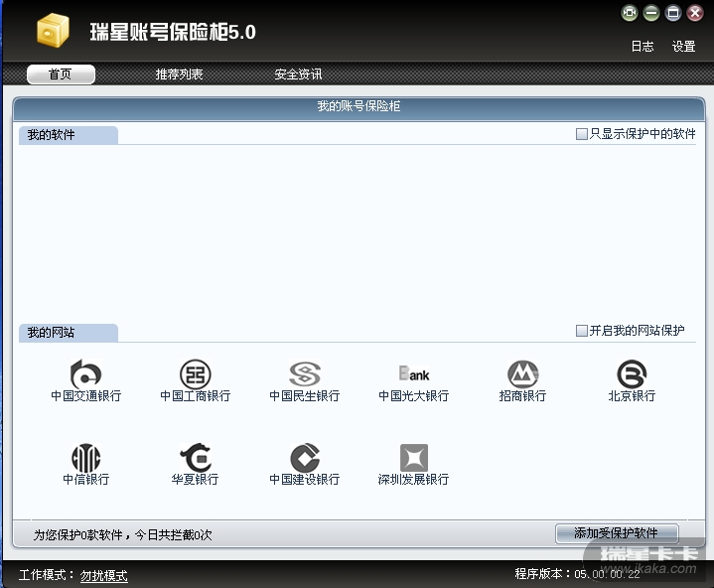Select the 我的软件 section header
This screenshot has width=714, height=588.
tap(69, 135)
